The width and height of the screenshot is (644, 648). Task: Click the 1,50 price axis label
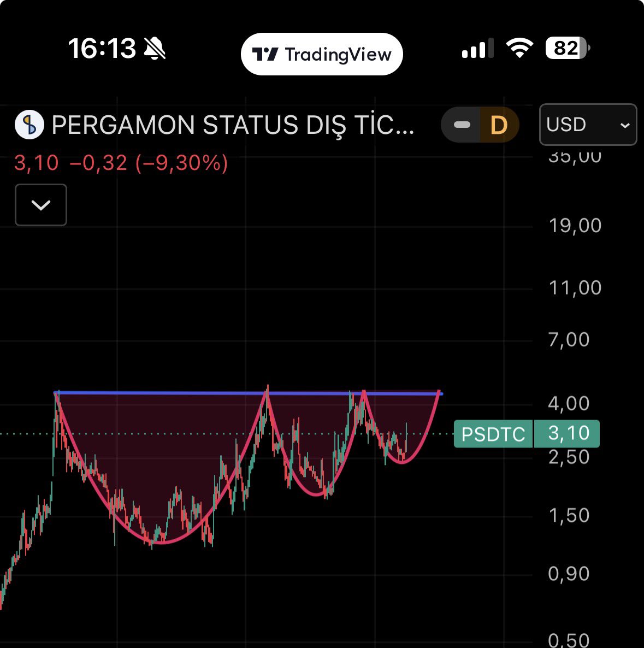[x=569, y=515]
